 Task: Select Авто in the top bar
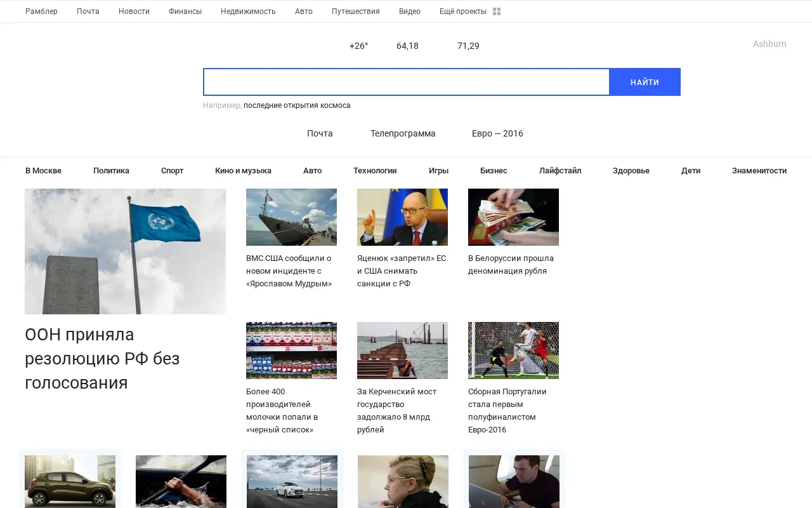[304, 11]
